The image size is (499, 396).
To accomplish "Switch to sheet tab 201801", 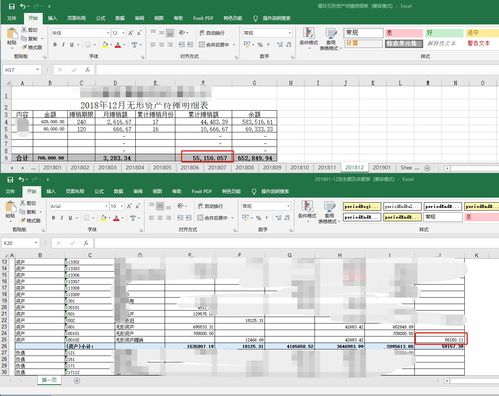I will coord(52,168).
